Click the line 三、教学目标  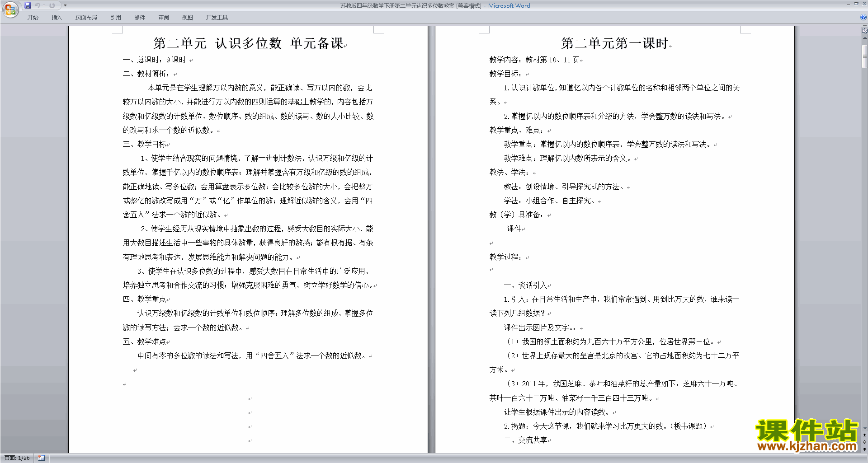[x=145, y=144]
